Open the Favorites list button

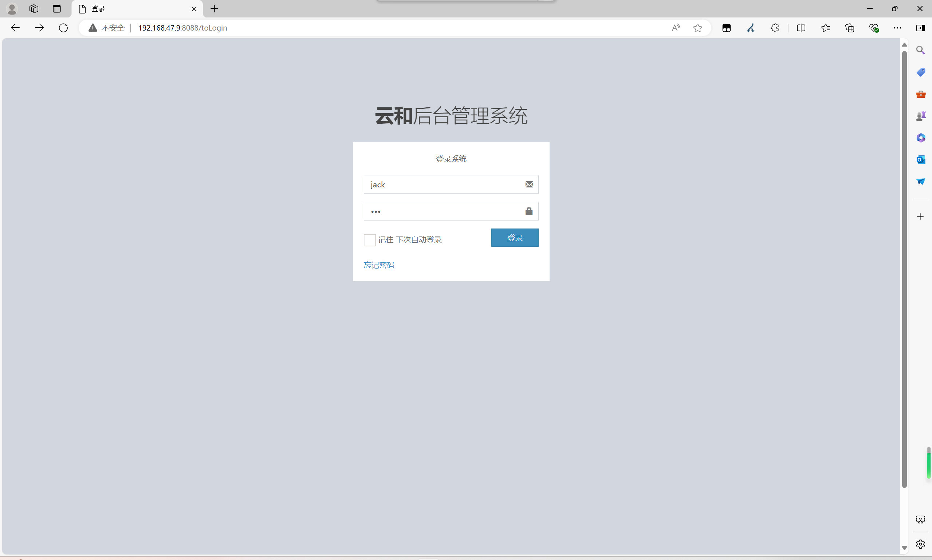[825, 28]
